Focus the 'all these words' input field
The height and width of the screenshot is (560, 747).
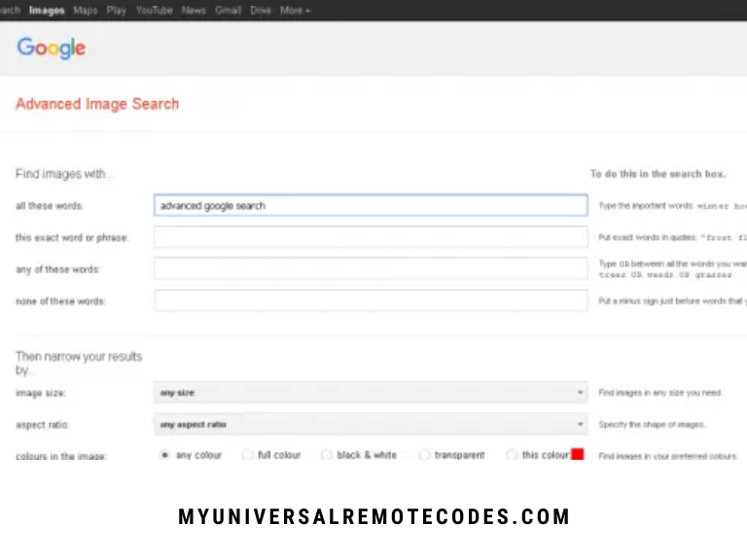coord(371,205)
